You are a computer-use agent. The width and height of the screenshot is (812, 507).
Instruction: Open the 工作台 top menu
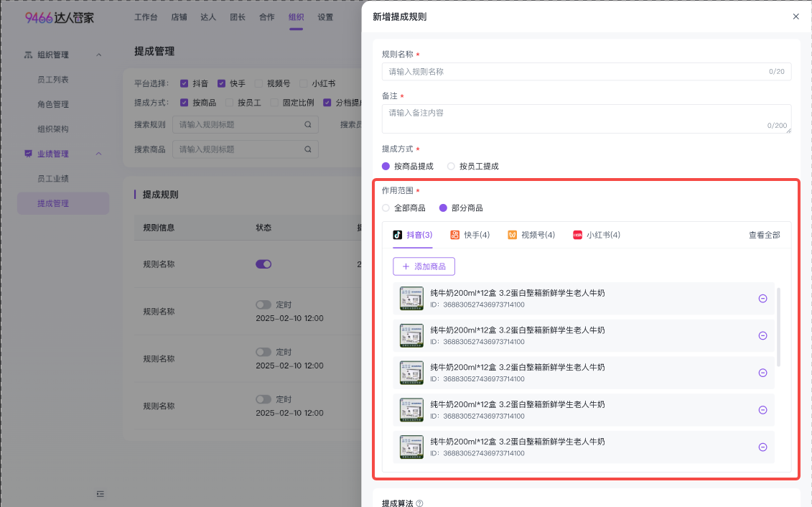(146, 17)
